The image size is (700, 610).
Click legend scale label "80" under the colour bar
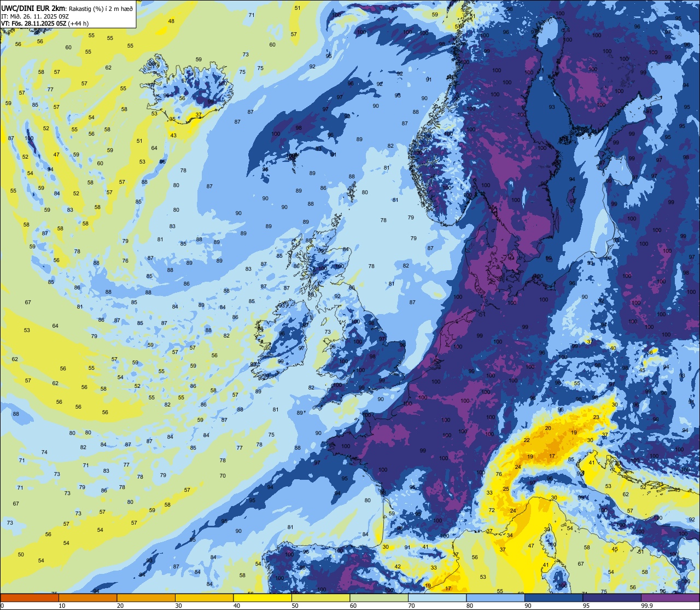[x=470, y=606]
